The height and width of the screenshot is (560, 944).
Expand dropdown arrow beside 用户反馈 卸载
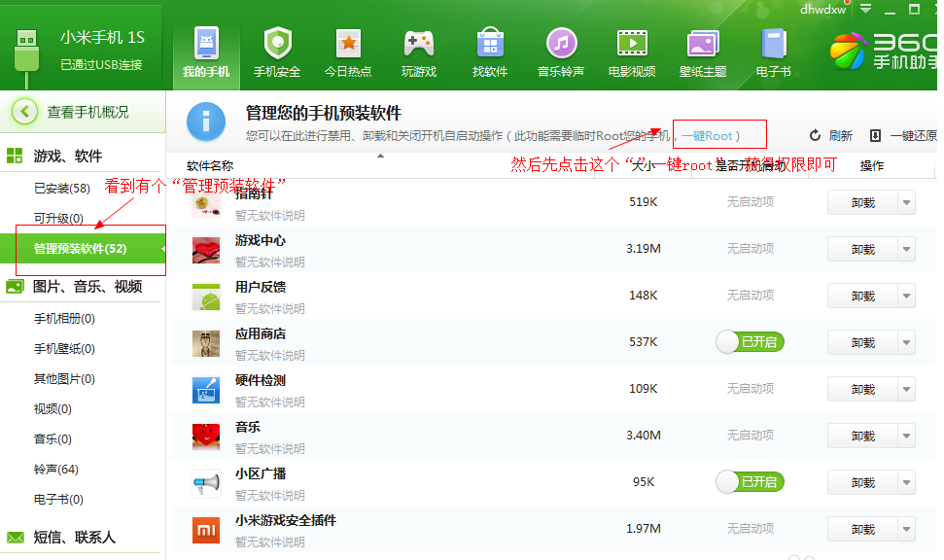coord(906,296)
